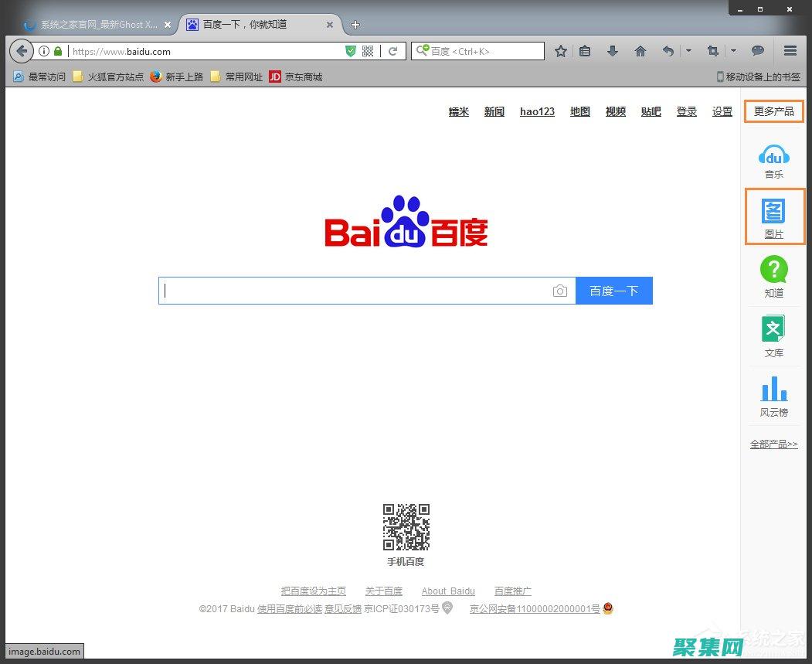
Task: Click 京东商城 in the bookmarks bar
Action: [x=295, y=77]
